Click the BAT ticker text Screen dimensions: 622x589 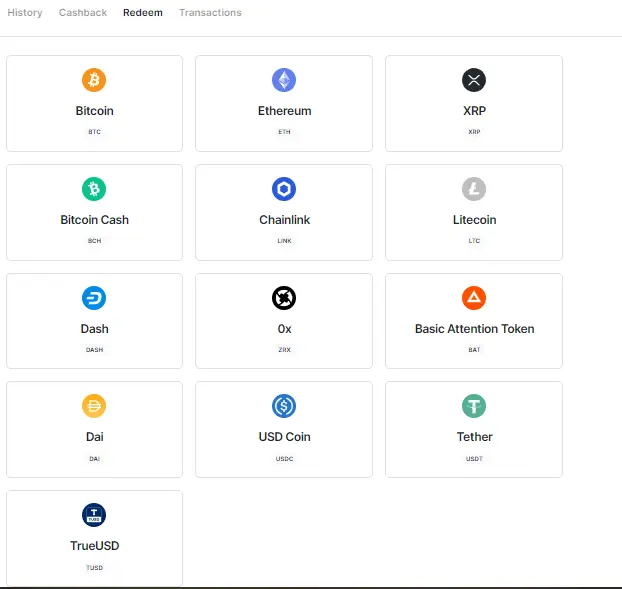tap(474, 350)
